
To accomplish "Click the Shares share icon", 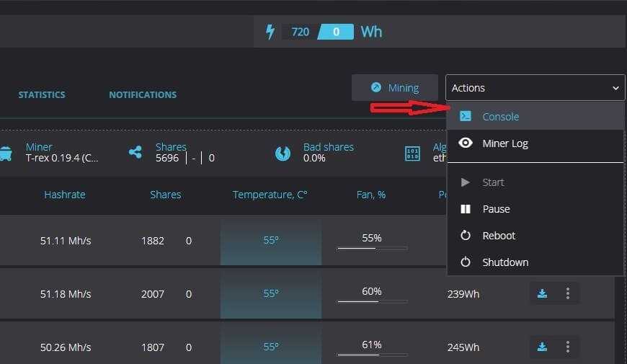I will coord(135,152).
